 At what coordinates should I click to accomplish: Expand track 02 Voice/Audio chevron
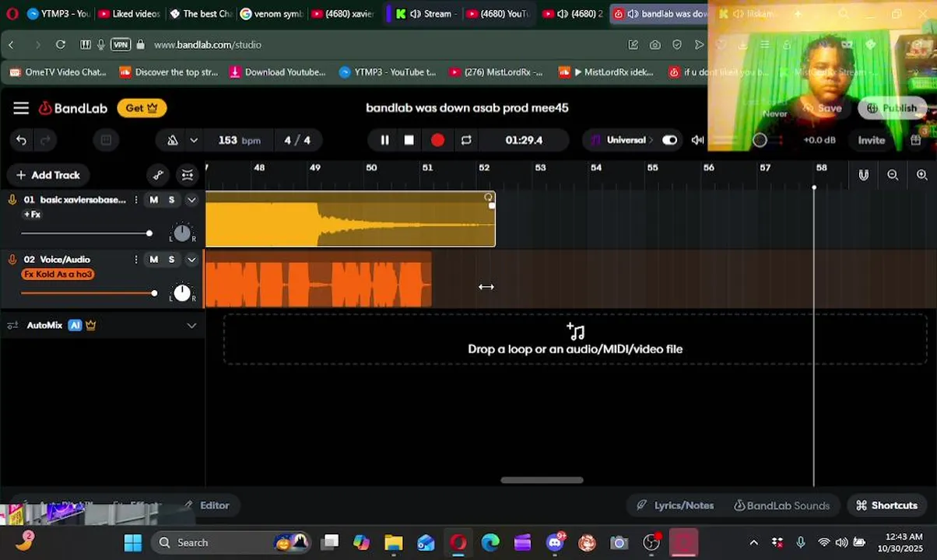coord(191,260)
